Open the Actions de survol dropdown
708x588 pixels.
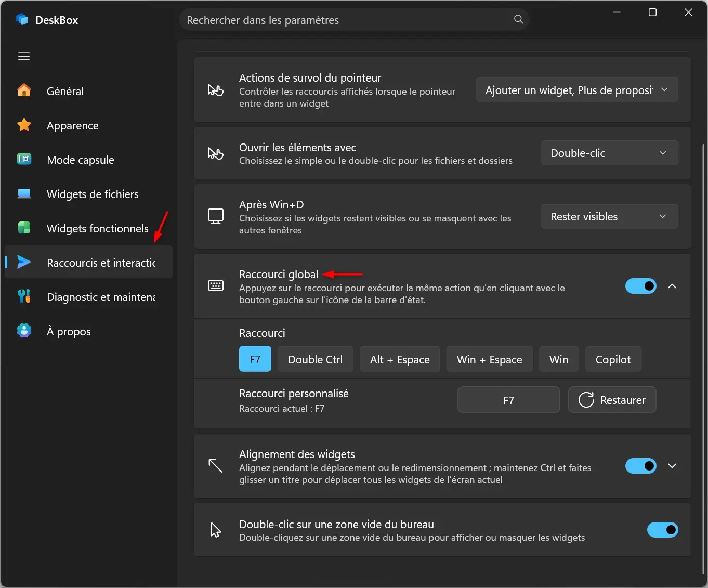pyautogui.click(x=577, y=90)
